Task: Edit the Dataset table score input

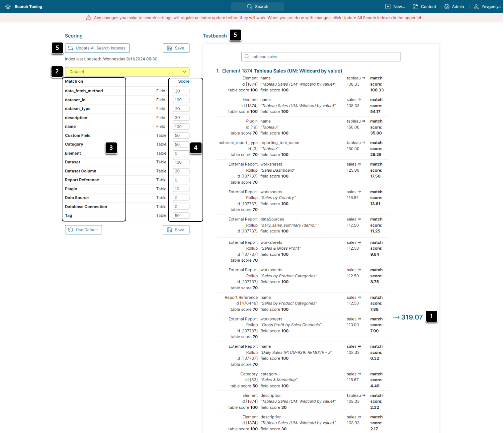Action: 181,162
